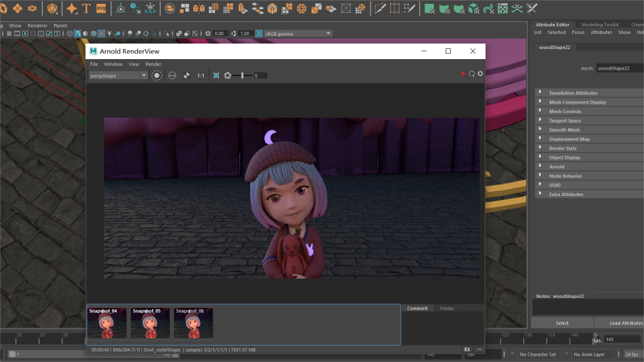Toggle textured display checker in viewport panel
Viewport: 644px width, 362px height.
[101, 34]
